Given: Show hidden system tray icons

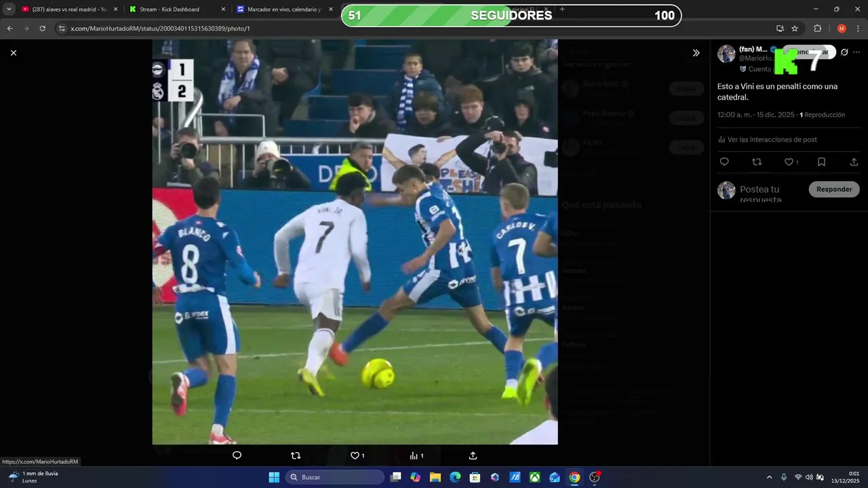Looking at the screenshot, I should pyautogui.click(x=769, y=477).
